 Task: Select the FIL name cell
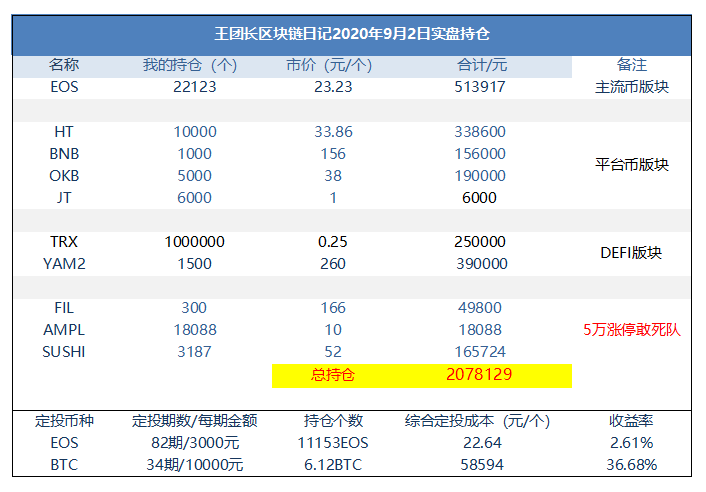point(64,308)
